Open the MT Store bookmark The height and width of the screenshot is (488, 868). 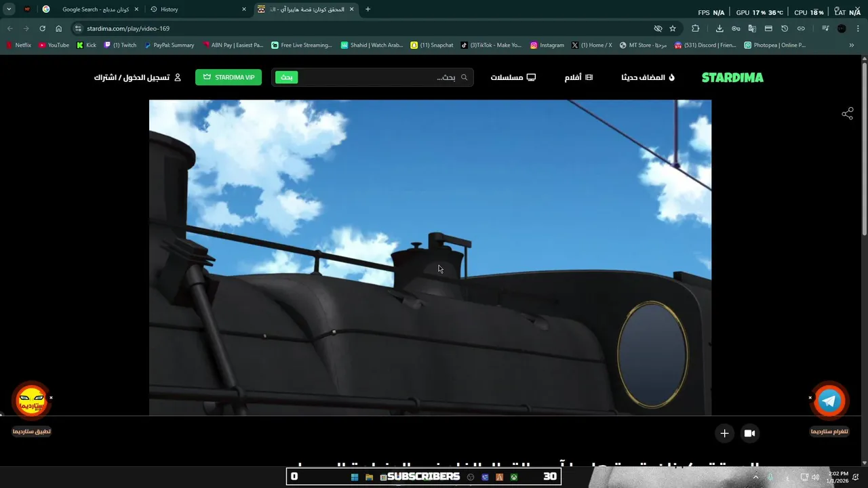click(x=643, y=45)
